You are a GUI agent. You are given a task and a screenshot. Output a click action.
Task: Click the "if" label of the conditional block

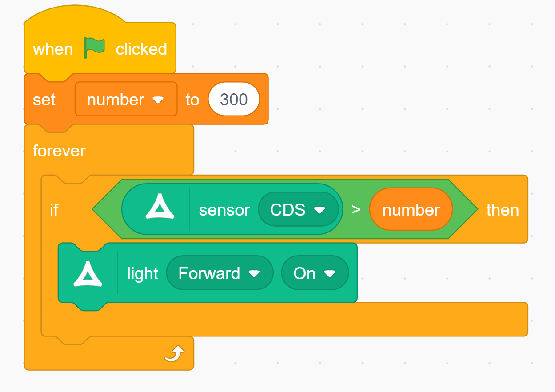pos(54,209)
